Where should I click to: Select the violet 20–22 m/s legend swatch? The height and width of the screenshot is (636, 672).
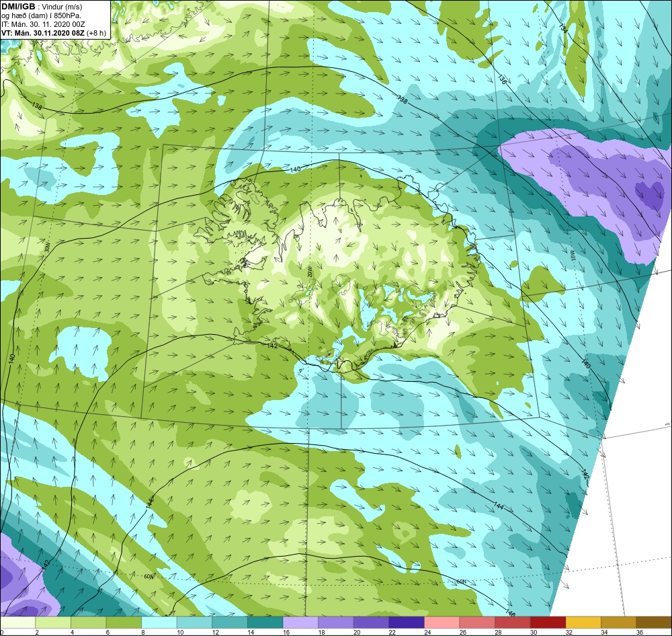(371, 623)
